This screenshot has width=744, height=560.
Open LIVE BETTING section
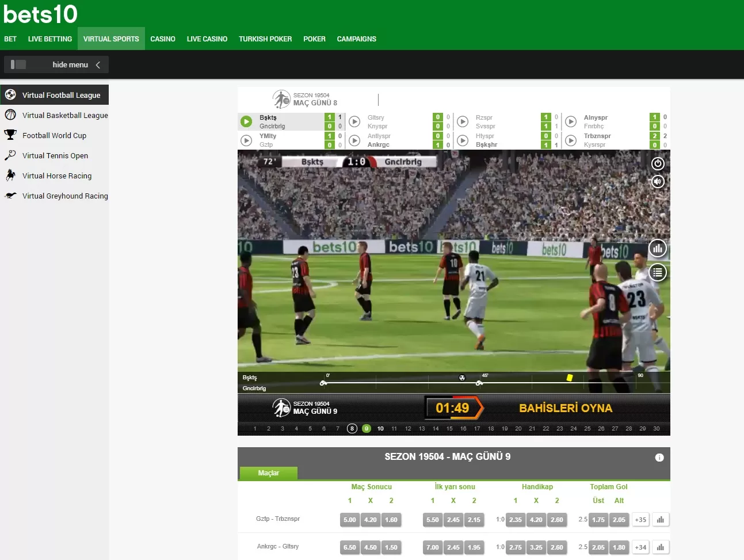click(50, 39)
